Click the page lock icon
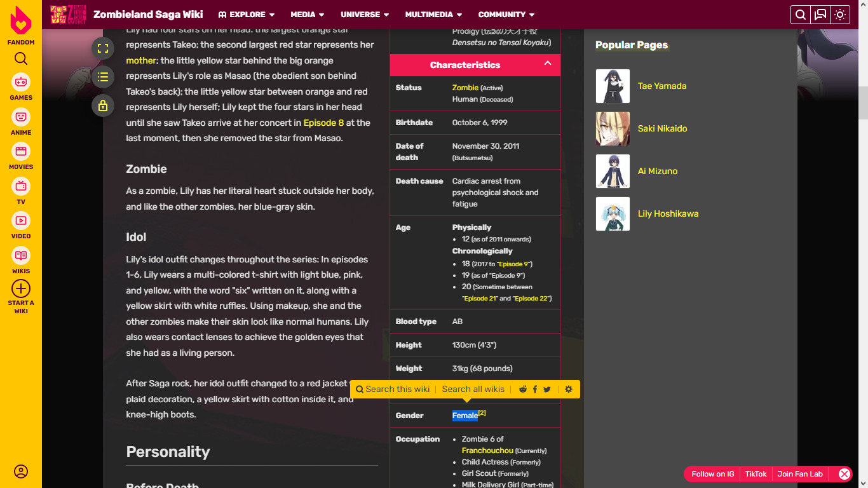Screen dimensions: 868x488 pos(103,105)
